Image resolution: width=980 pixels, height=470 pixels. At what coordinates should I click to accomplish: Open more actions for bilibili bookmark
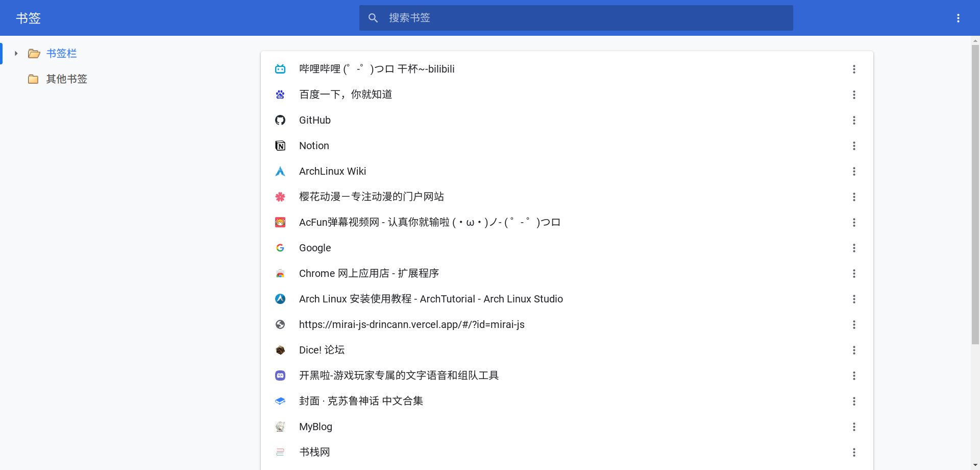pyautogui.click(x=854, y=69)
